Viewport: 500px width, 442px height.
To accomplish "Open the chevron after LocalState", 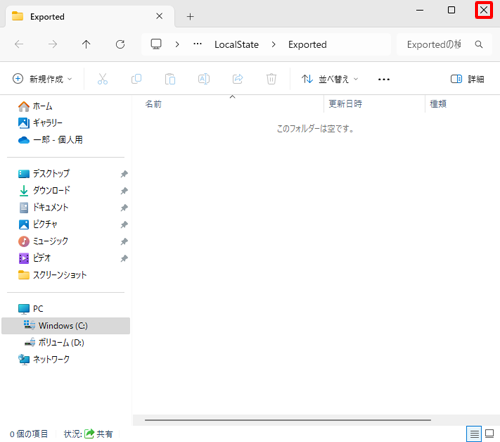I will [274, 44].
